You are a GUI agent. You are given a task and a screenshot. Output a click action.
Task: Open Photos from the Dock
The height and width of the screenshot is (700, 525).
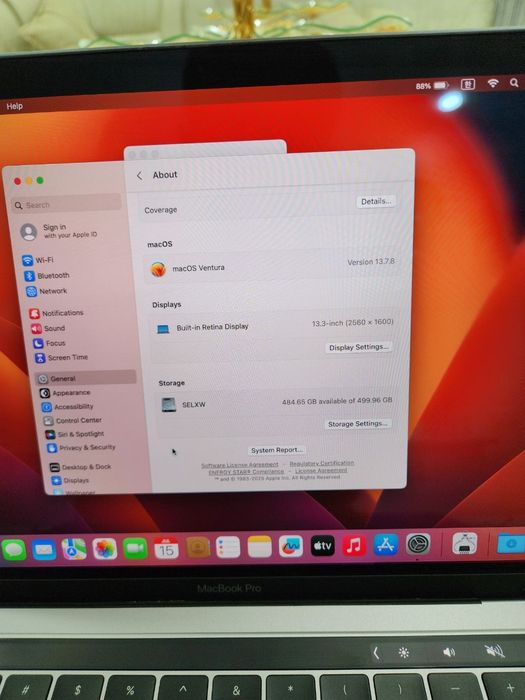click(105, 548)
